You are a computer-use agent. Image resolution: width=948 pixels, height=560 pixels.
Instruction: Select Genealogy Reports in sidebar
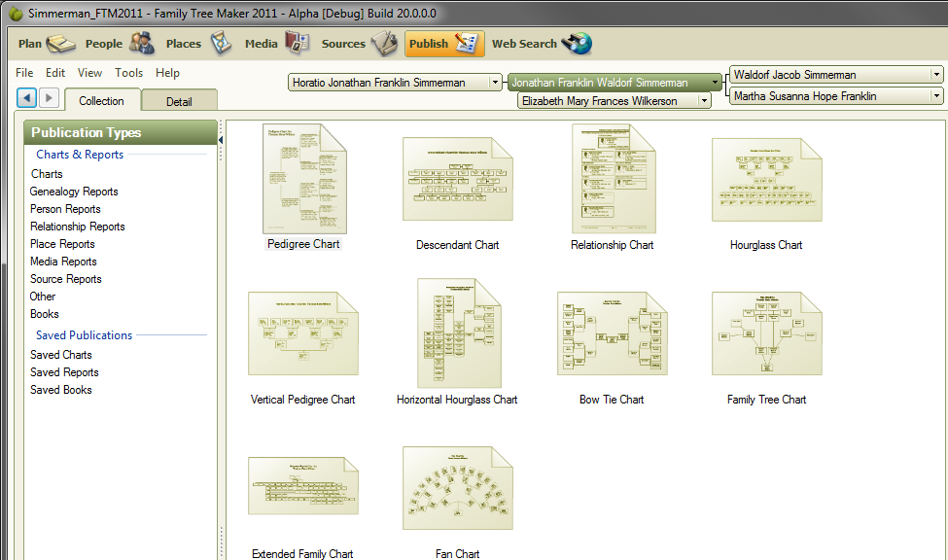pyautogui.click(x=74, y=192)
